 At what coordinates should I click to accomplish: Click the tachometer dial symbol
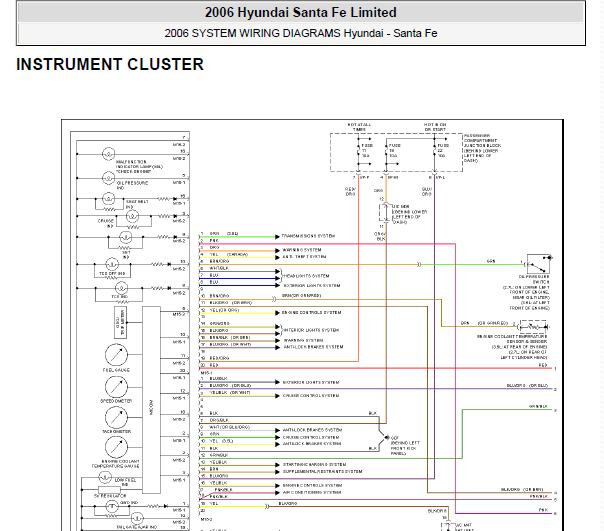click(x=116, y=417)
